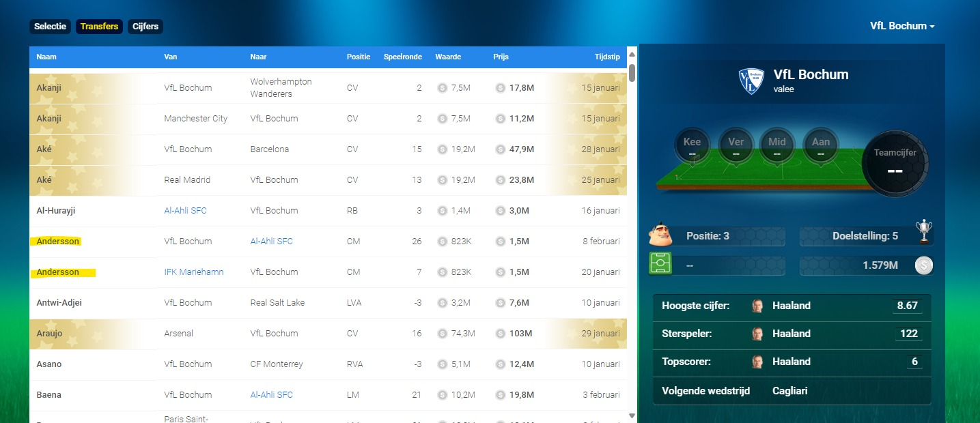Expand the VfL Bochum team dropdown
Image resolution: width=980 pixels, height=423 pixels.
coord(902,26)
